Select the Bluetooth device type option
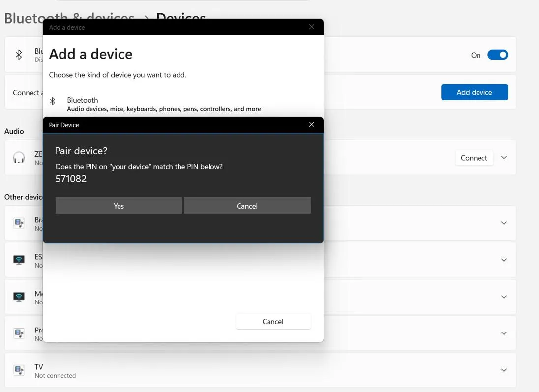 (x=183, y=104)
